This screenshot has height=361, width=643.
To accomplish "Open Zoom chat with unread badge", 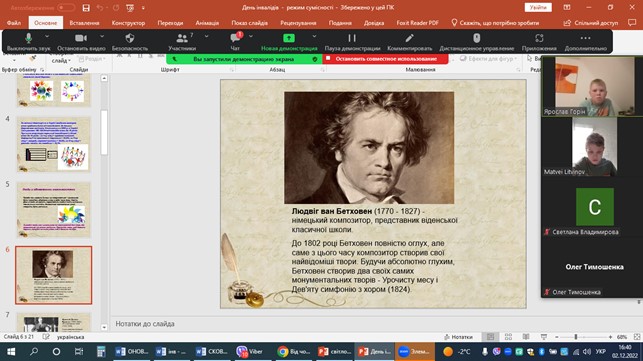I will click(235, 42).
